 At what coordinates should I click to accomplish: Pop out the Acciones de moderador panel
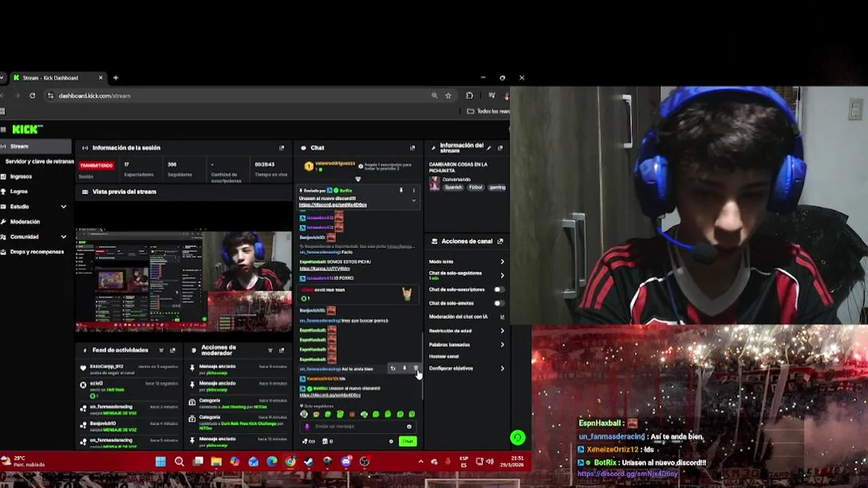282,350
